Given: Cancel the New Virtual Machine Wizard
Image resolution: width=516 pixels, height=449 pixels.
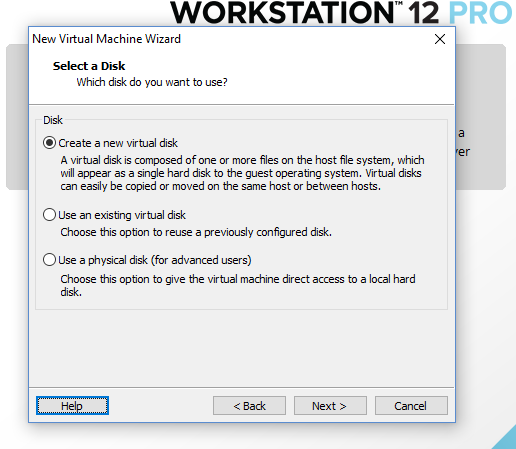Looking at the screenshot, I should coord(411,406).
